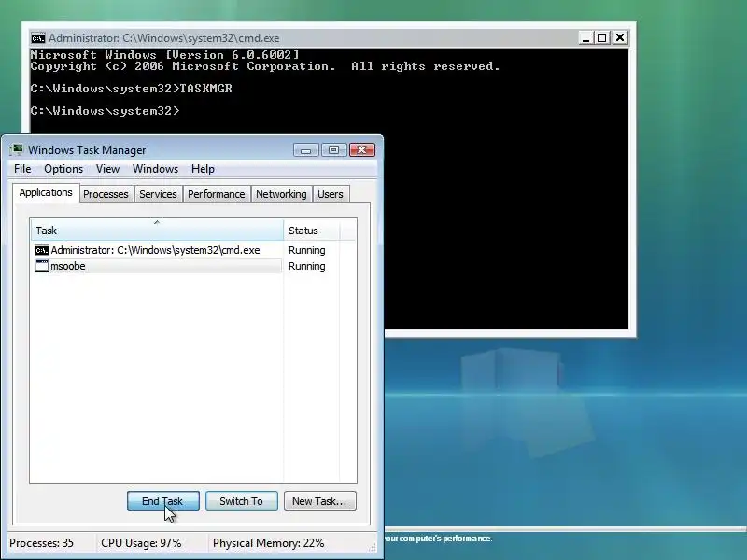Click the TASKMGR command line in cmd
The height and width of the screenshot is (560, 747).
pos(131,89)
